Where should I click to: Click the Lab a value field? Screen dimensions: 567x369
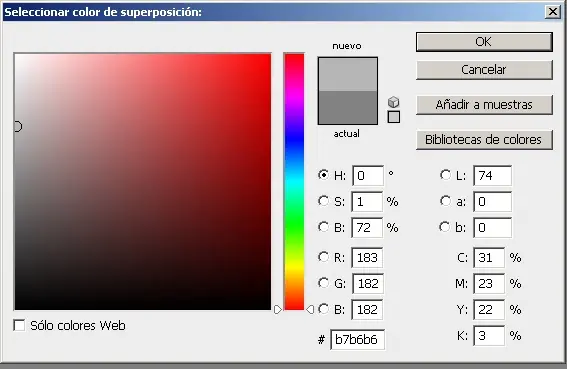point(492,202)
